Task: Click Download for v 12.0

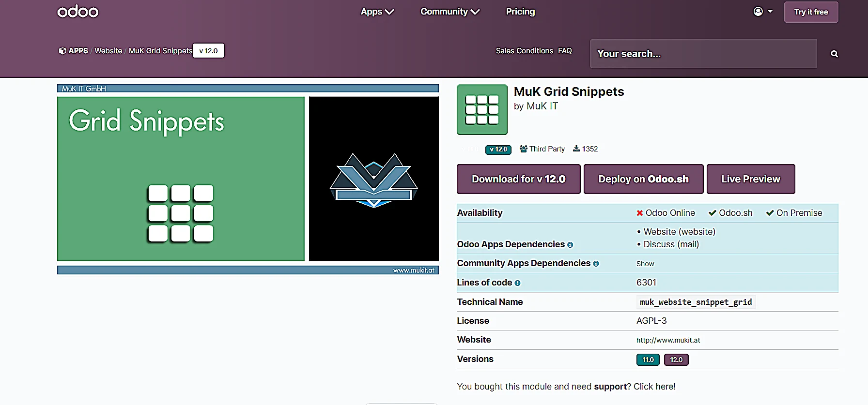Action: pyautogui.click(x=518, y=179)
